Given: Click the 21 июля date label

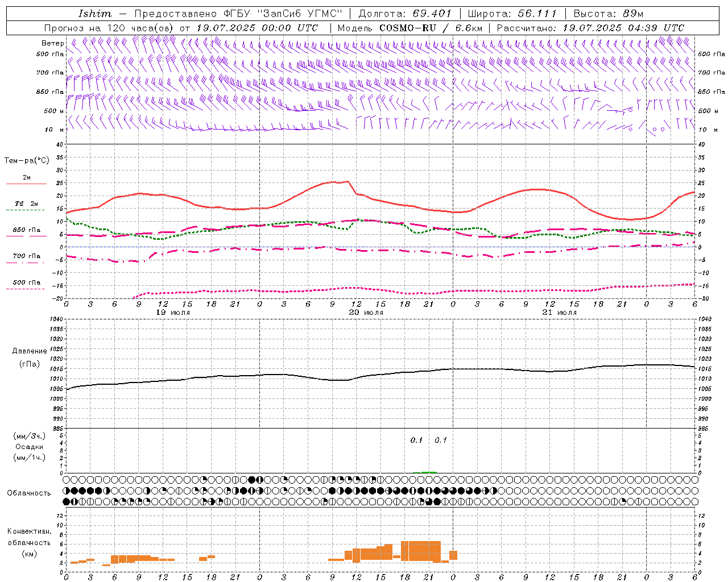Looking at the screenshot, I should pos(559,313).
